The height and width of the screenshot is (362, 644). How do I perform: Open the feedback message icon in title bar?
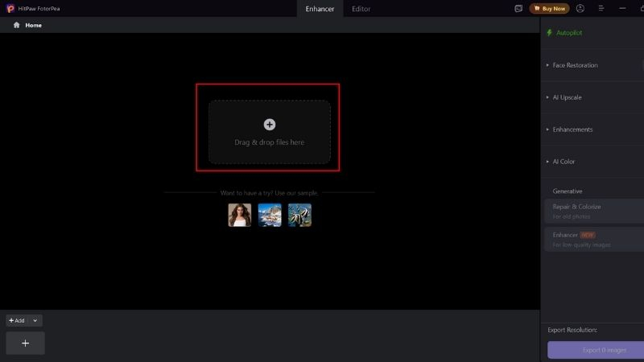(518, 9)
